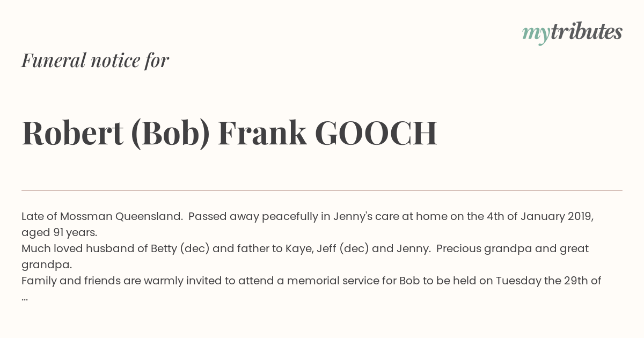Click the 'my' part of the logo
This screenshot has height=338, width=644.
(x=536, y=34)
